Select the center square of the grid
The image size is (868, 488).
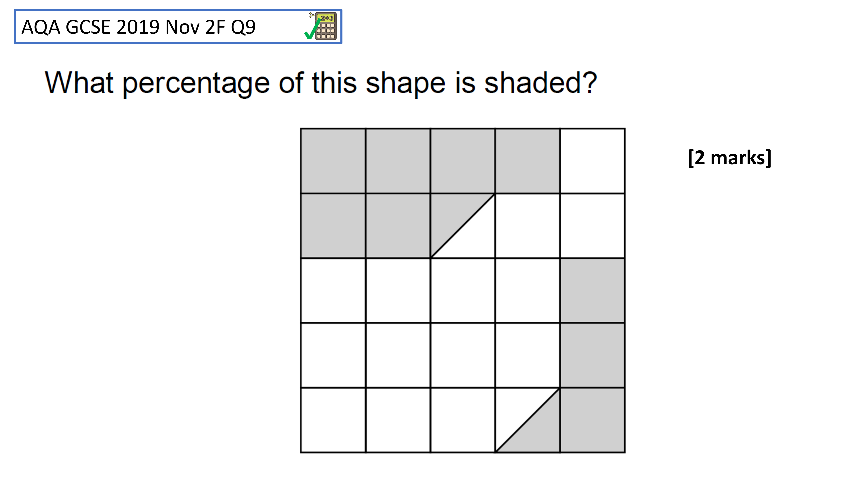click(463, 291)
